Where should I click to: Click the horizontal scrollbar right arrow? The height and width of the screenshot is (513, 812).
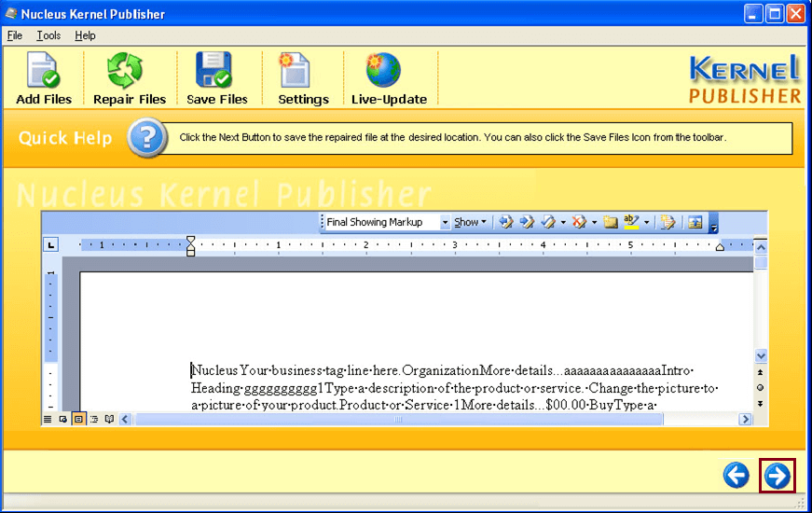point(745,419)
